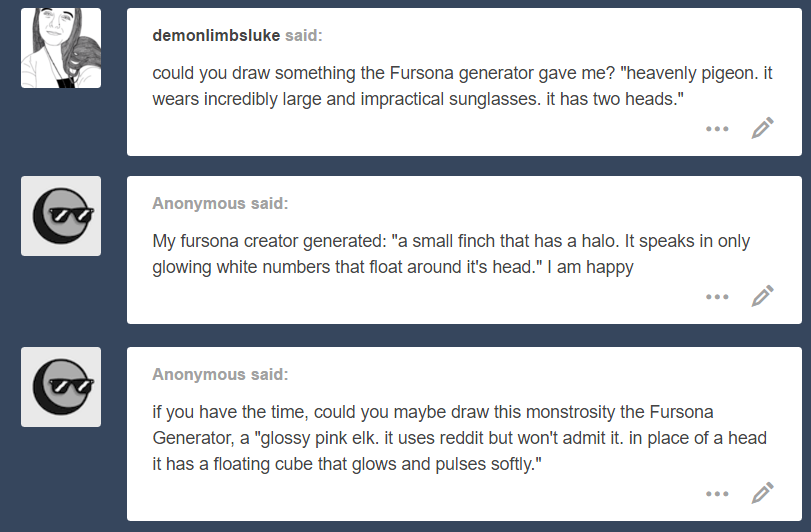Click the Anonymous label above the finch message
This screenshot has height=532, width=811.
[x=198, y=204]
